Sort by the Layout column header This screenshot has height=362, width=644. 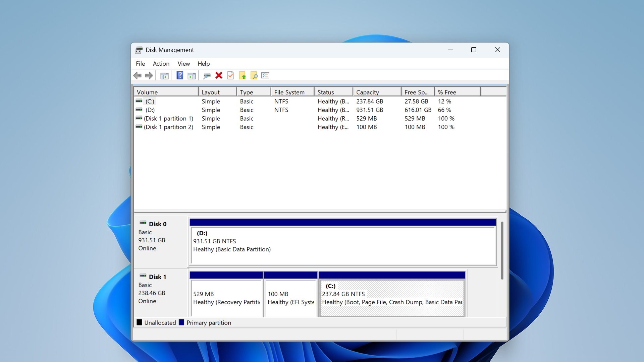click(x=217, y=92)
